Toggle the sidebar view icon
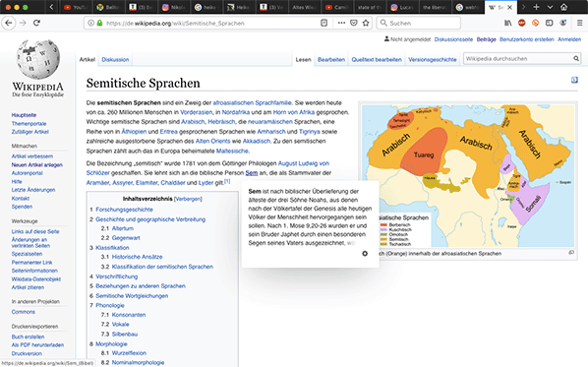Image resolution: width=588 pixels, height=367 pixels. (549, 23)
